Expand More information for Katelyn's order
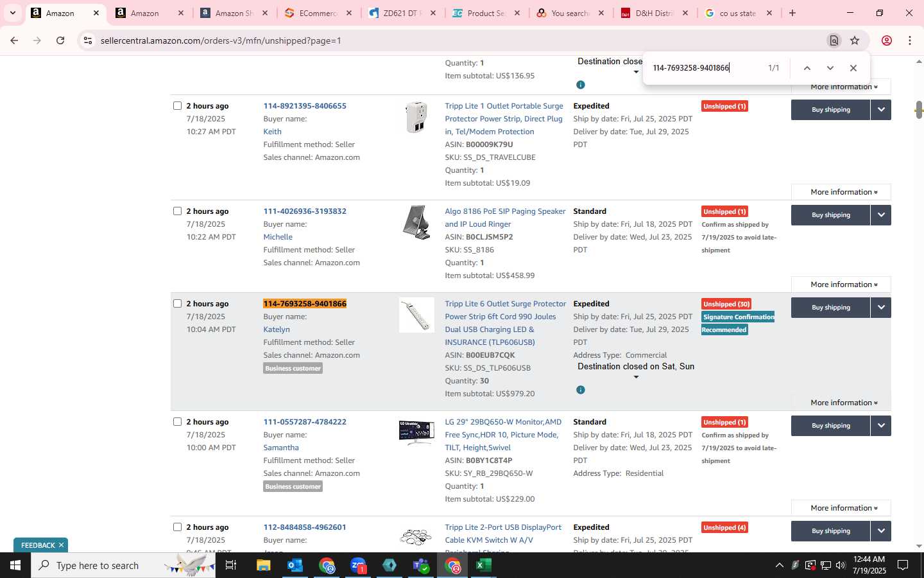Screen dimensions: 924x578 [x=841, y=403]
